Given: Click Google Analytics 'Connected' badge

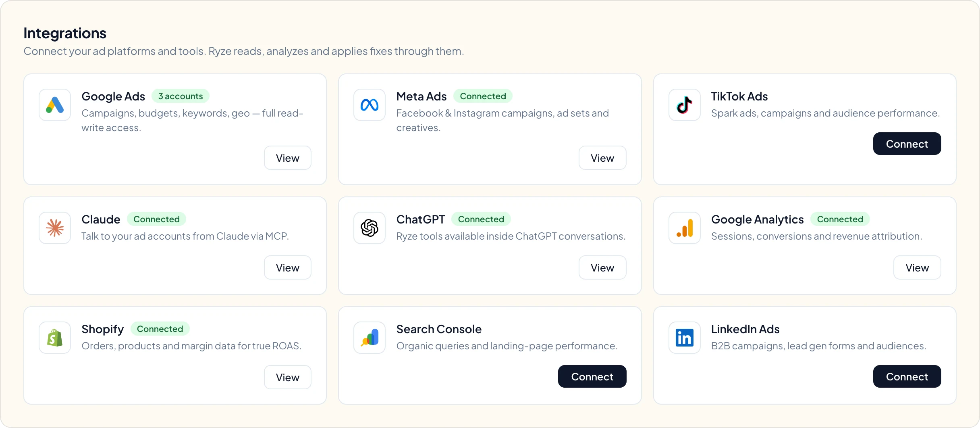Looking at the screenshot, I should pyautogui.click(x=840, y=219).
